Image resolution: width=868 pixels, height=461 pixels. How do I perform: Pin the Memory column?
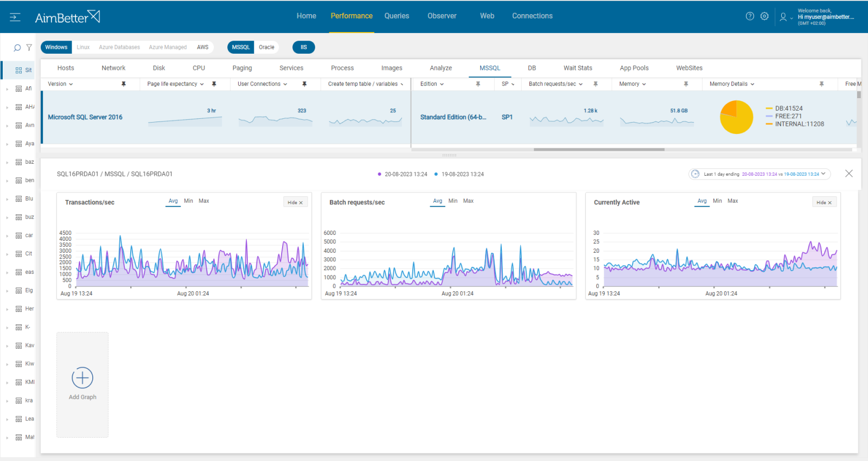[x=686, y=84]
